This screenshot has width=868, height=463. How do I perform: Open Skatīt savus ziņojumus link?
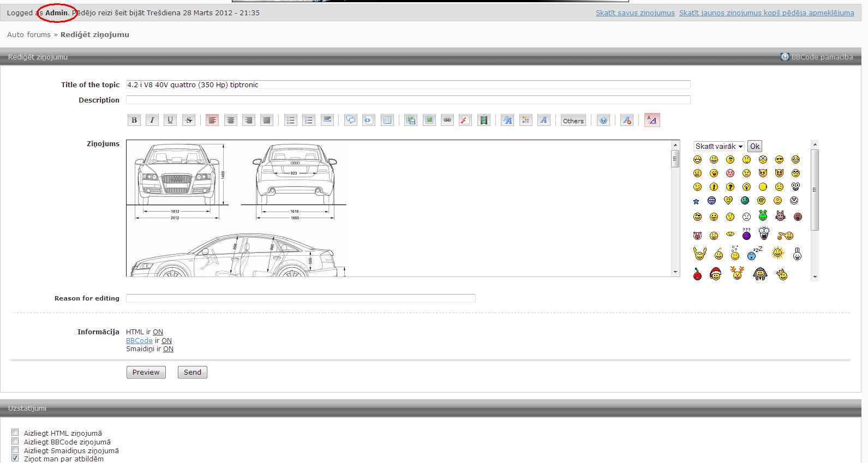pyautogui.click(x=635, y=13)
